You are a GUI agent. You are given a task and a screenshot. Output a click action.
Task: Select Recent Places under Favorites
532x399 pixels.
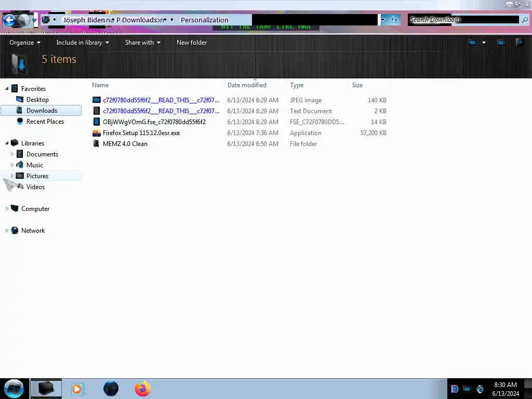[45, 121]
